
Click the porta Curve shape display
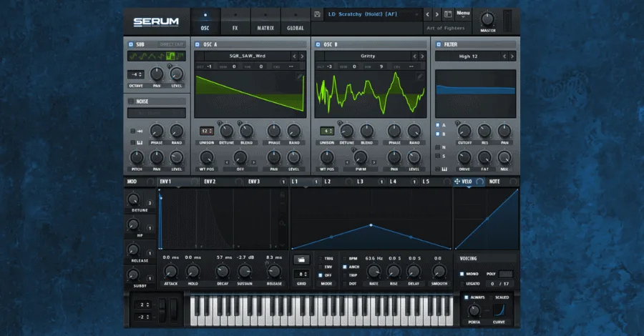pos(499,310)
